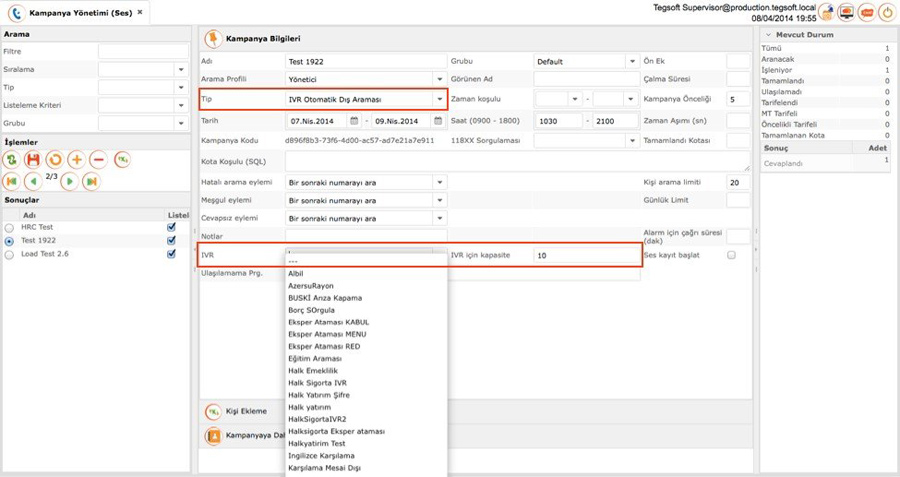Select the Load Test 2.6 radio button
This screenshot has height=477, width=900.
tap(9, 255)
